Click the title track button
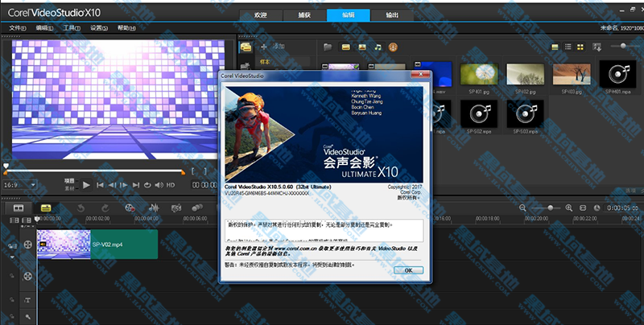The width and height of the screenshot is (644, 325). pyautogui.click(x=27, y=300)
